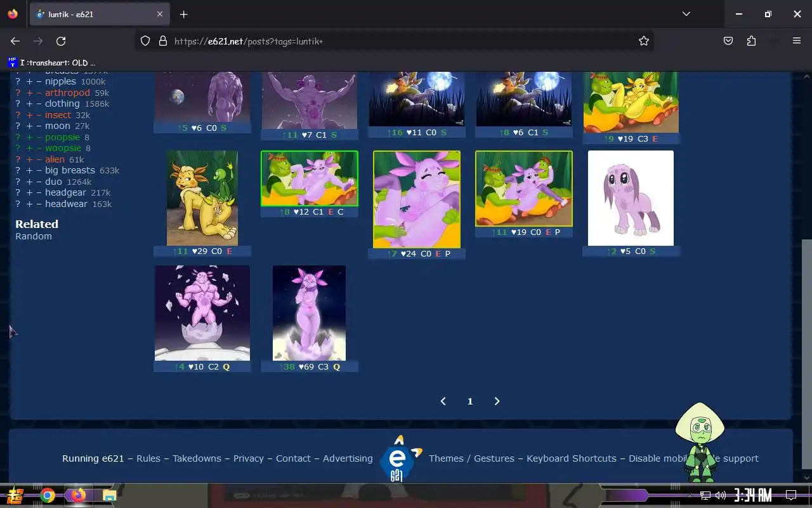Viewport: 812px width, 508px height.
Task: Exclude headgear tag with minus sign
Action: click(39, 192)
